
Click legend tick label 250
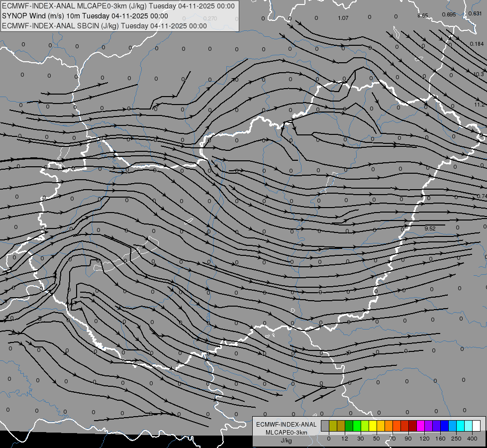tap(456, 439)
